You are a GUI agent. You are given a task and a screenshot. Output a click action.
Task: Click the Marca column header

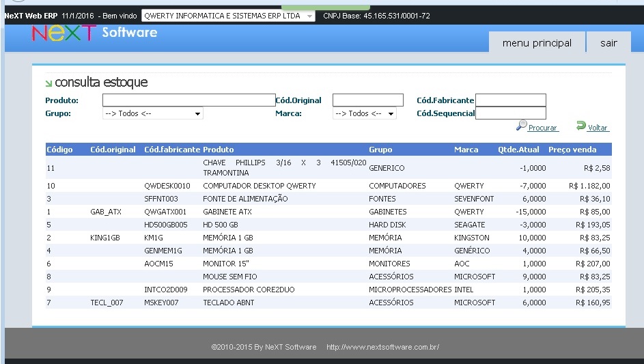(466, 150)
